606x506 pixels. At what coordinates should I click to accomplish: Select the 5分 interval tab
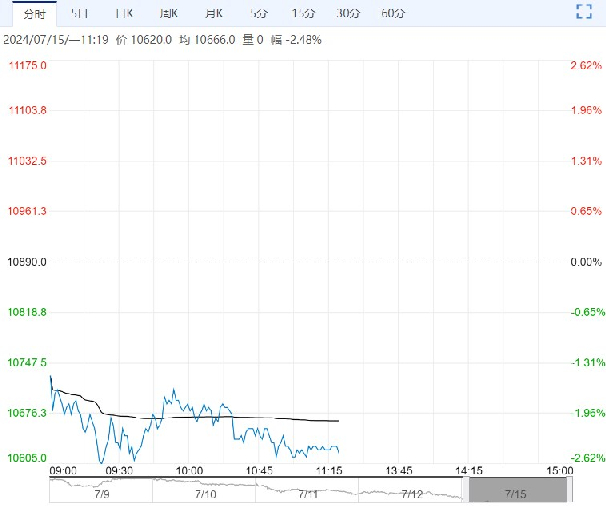[259, 13]
